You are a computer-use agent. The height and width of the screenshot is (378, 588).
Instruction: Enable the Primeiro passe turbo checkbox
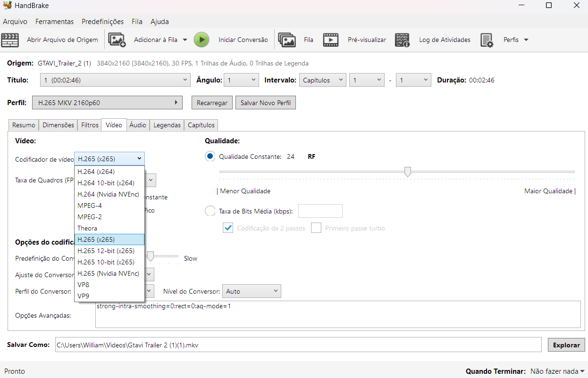coord(316,228)
